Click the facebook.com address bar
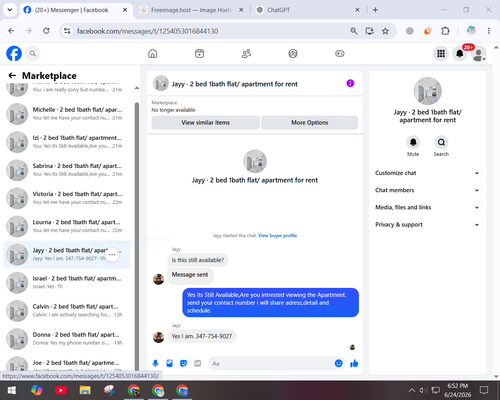 click(147, 31)
